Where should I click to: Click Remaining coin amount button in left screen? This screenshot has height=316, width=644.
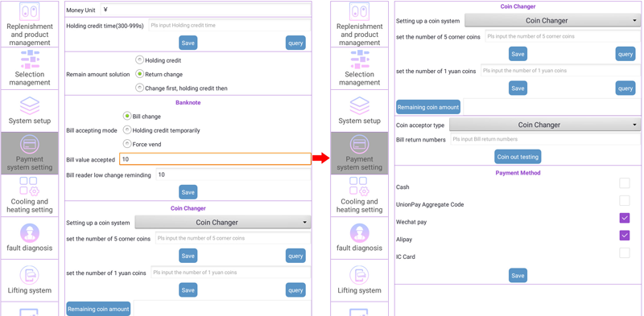[x=98, y=309]
